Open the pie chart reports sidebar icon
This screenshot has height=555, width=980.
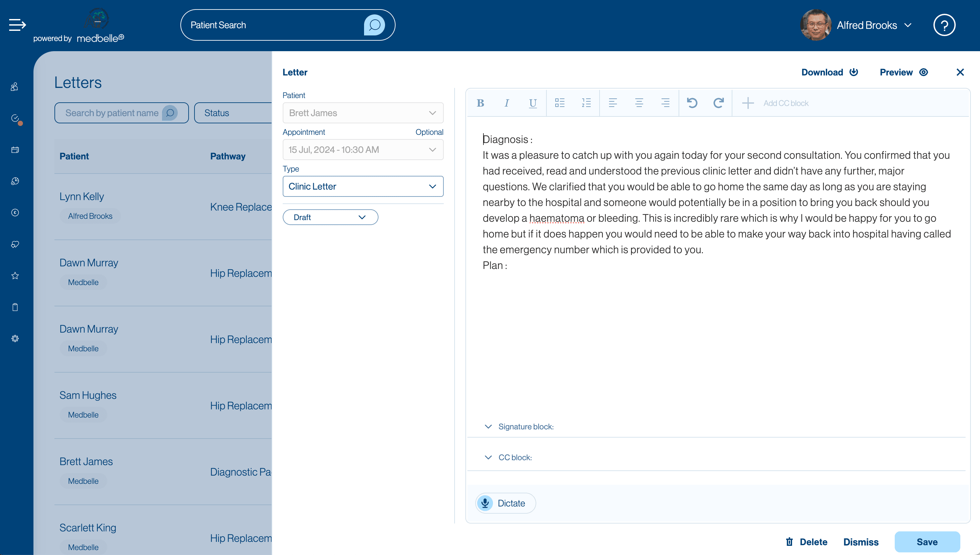(x=15, y=181)
